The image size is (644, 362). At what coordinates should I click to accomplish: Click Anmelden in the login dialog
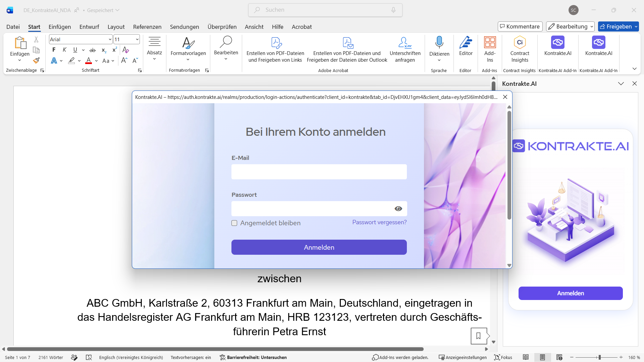(x=319, y=247)
